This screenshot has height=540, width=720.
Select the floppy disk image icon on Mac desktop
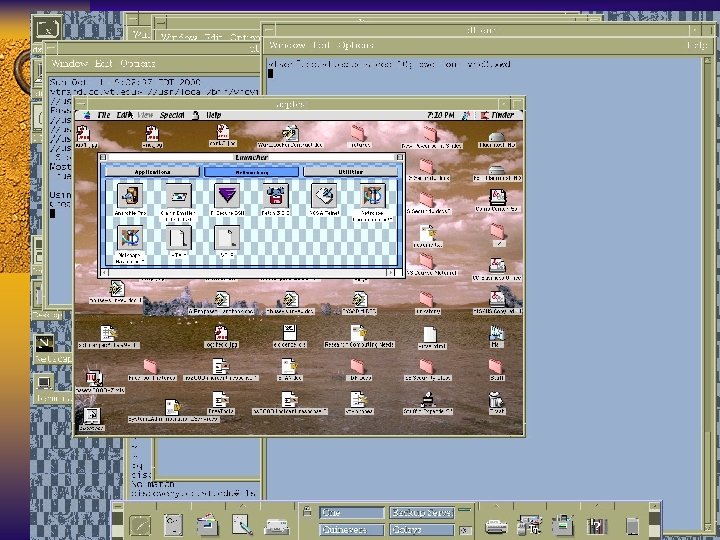290,332
